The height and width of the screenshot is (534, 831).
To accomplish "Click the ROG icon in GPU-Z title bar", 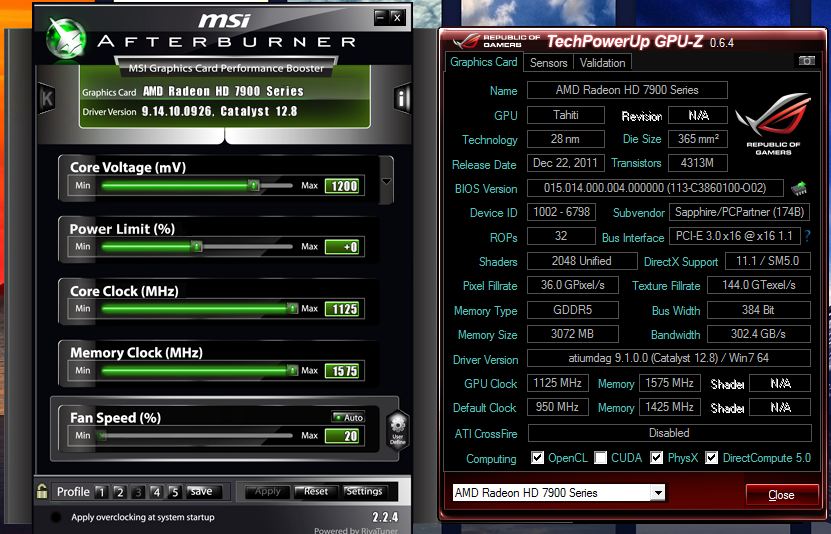I will (464, 40).
